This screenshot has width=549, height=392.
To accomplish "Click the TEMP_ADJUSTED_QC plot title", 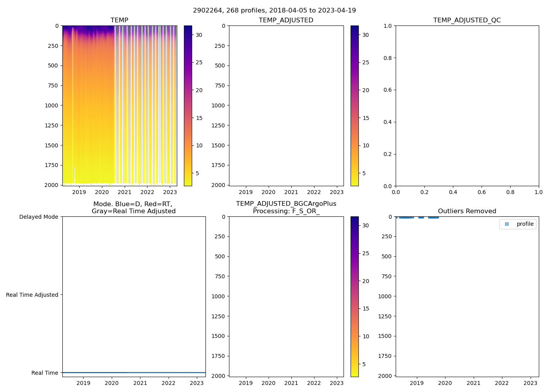I will (467, 20).
